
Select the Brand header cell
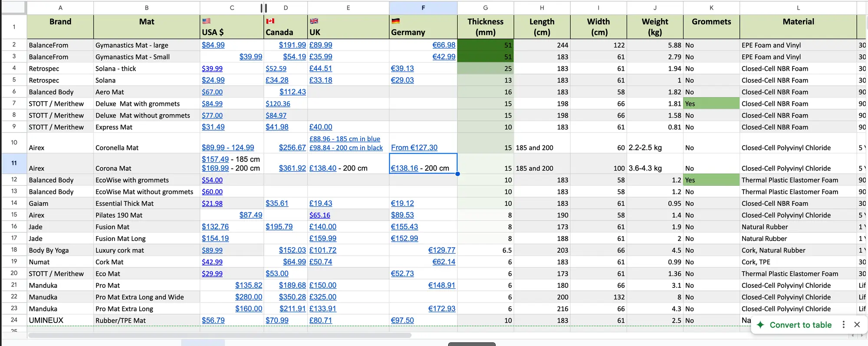[x=60, y=27]
